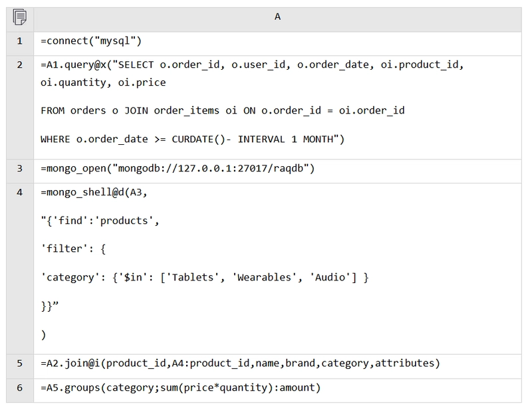The width and height of the screenshot is (532, 410).
Task: Select row header 4
Action: pos(20,269)
